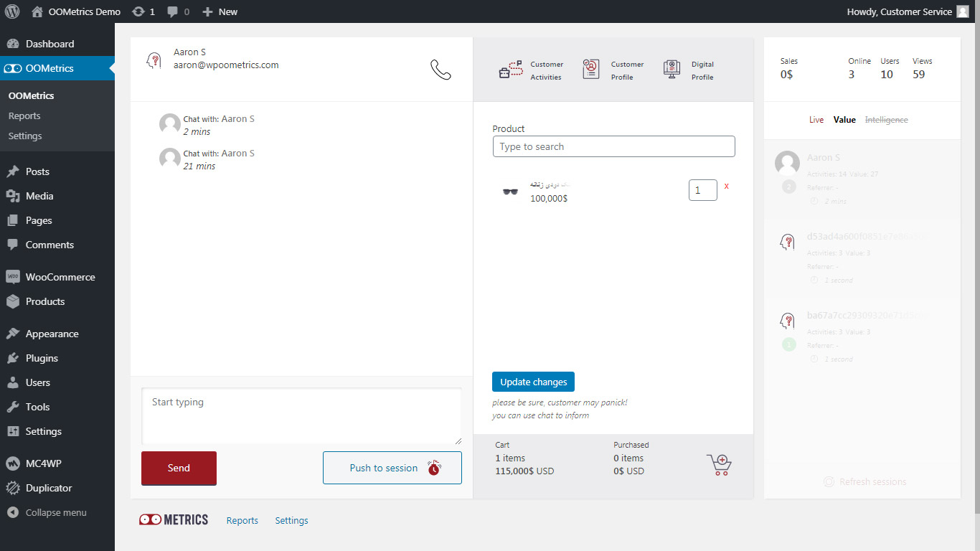The image size is (980, 551).
Task: Switch to the Live sessions tab
Action: point(816,120)
